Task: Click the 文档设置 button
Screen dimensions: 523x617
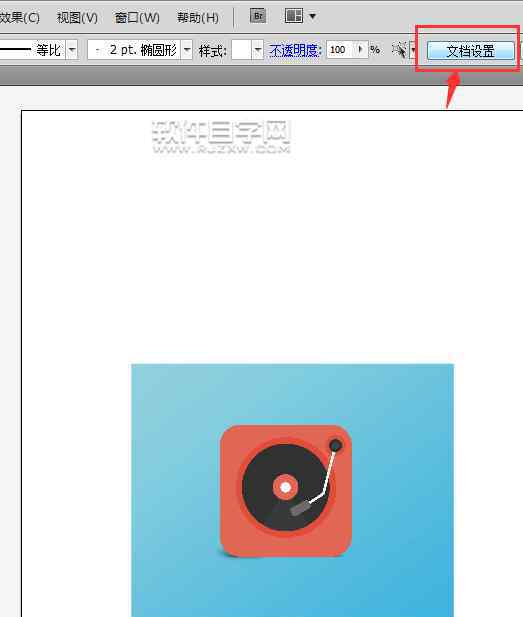Action: pyautogui.click(x=471, y=51)
